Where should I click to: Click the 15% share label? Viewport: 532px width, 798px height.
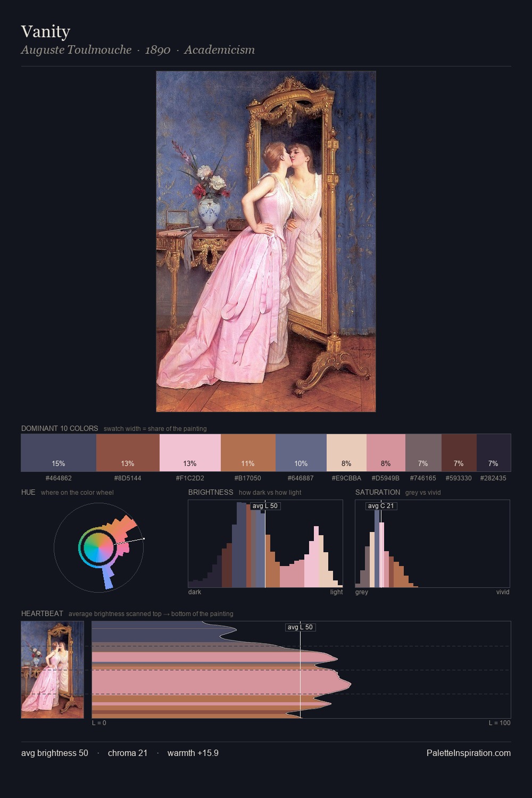click(59, 463)
